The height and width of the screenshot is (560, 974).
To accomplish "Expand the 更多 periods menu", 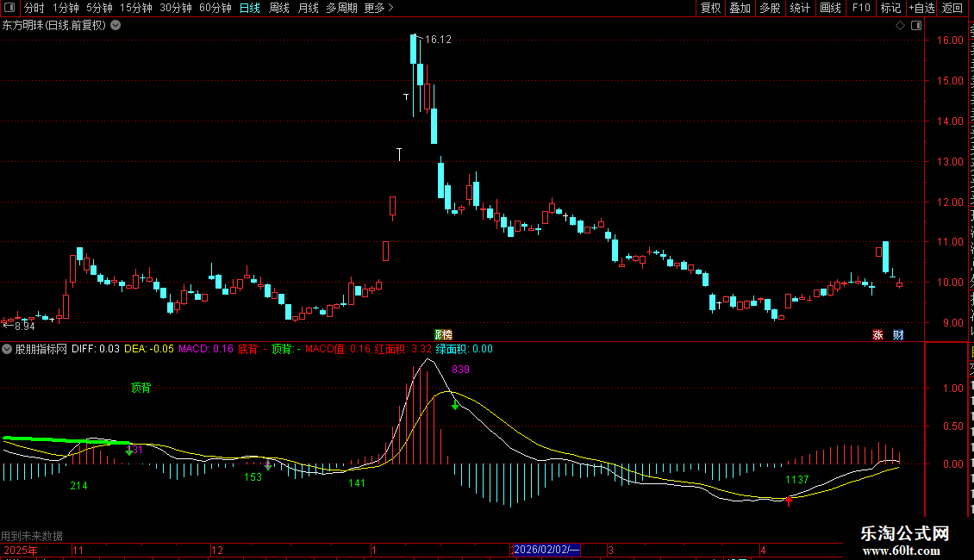I will click(378, 8).
